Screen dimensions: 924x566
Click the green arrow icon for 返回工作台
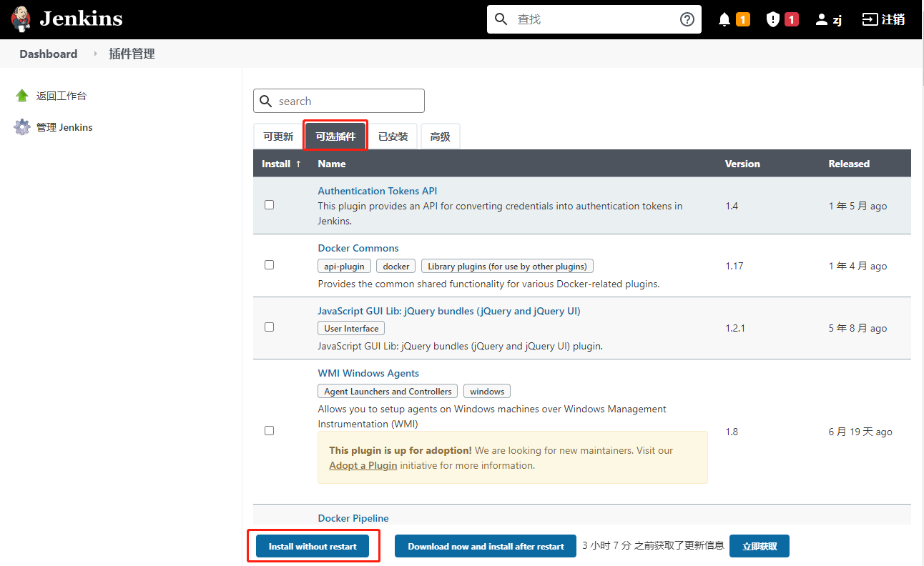click(22, 96)
